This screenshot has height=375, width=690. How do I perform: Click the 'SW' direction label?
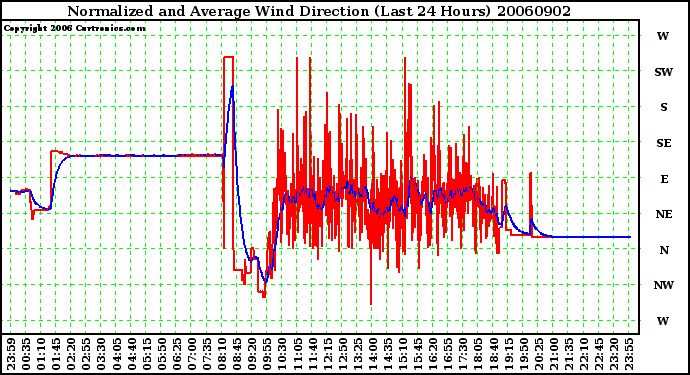[663, 72]
